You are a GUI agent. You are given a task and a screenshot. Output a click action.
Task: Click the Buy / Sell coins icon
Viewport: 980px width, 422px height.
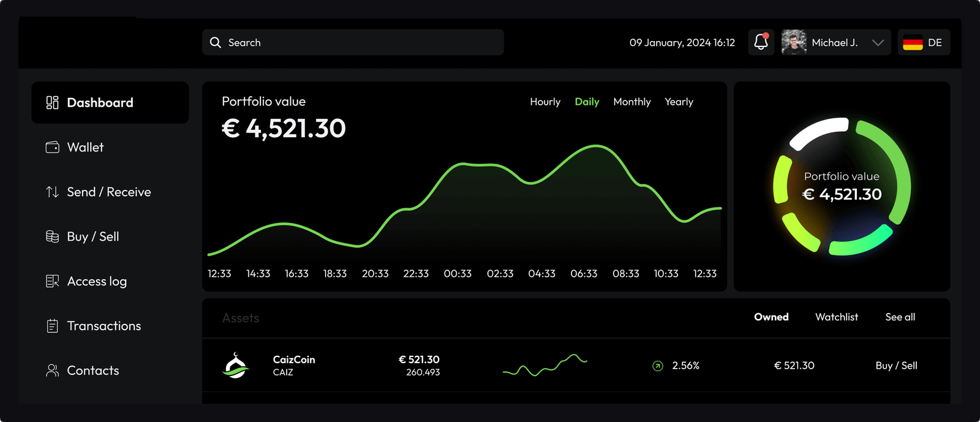pos(53,236)
